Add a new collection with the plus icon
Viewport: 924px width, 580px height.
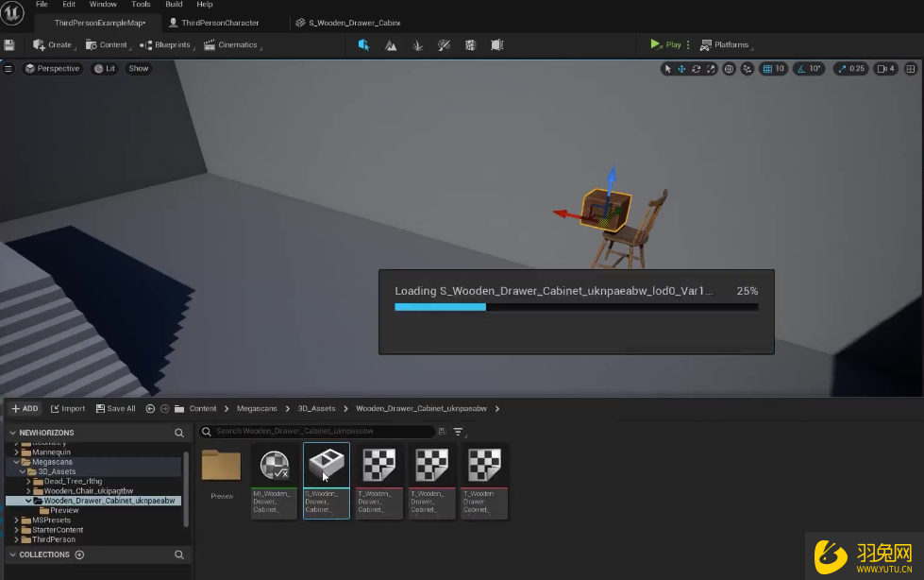[x=79, y=554]
